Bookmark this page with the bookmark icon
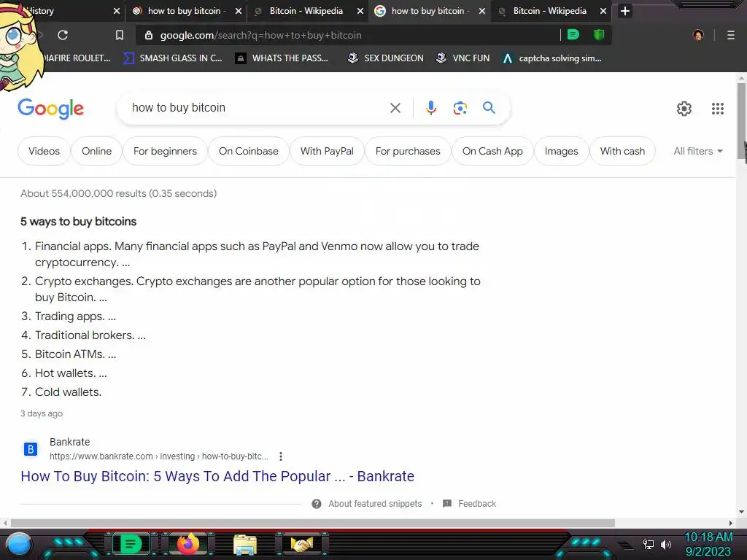The height and width of the screenshot is (560, 747). coord(120,35)
